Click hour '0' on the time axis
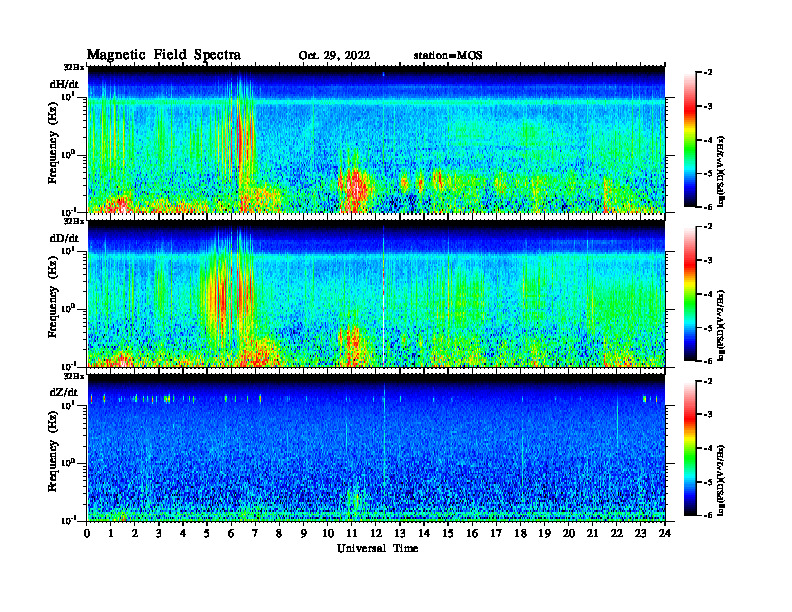Viewport: 792px width, 612px height. [87, 533]
